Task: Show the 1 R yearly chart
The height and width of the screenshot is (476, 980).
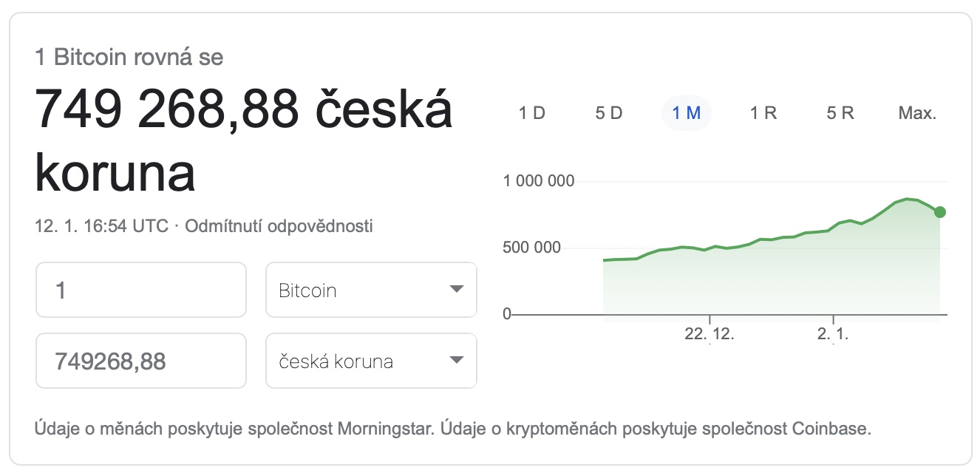Action: [763, 113]
